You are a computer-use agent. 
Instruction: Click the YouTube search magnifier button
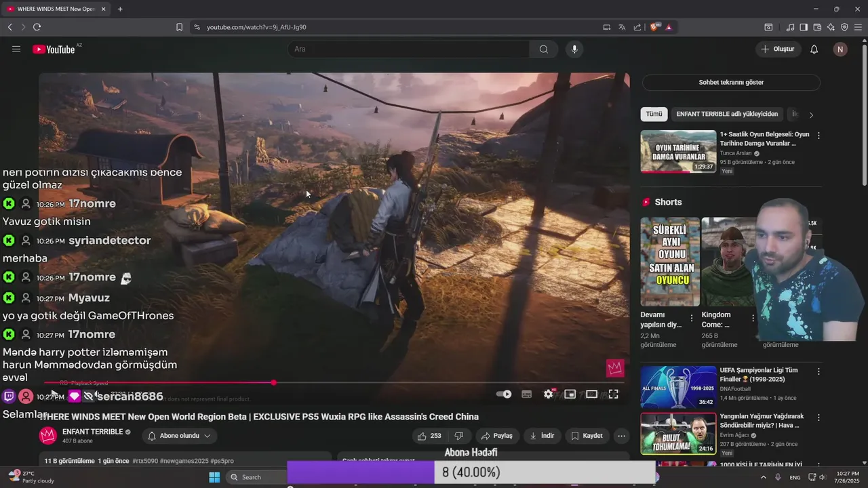(x=544, y=49)
